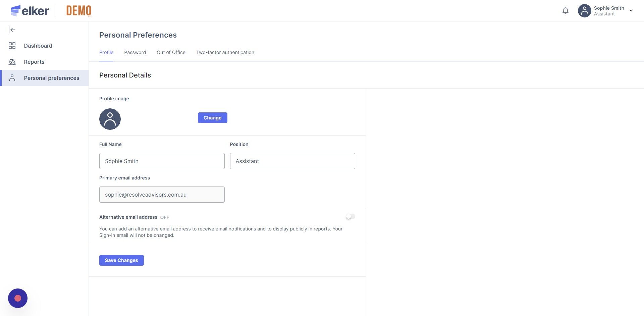Click the Reports icon in the sidebar
This screenshot has height=316, width=644.
pyautogui.click(x=12, y=62)
